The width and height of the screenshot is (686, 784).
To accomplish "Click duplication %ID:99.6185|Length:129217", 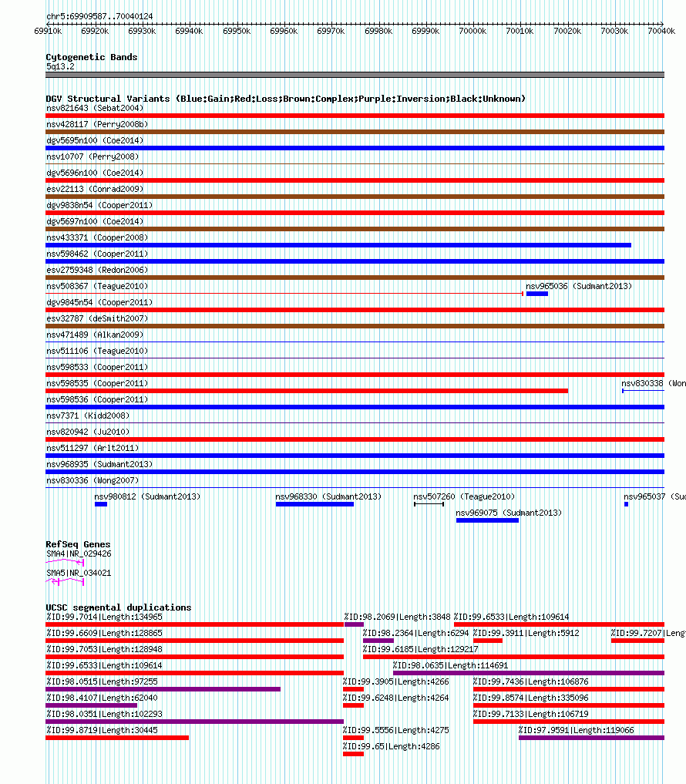I will pyautogui.click(x=513, y=657).
